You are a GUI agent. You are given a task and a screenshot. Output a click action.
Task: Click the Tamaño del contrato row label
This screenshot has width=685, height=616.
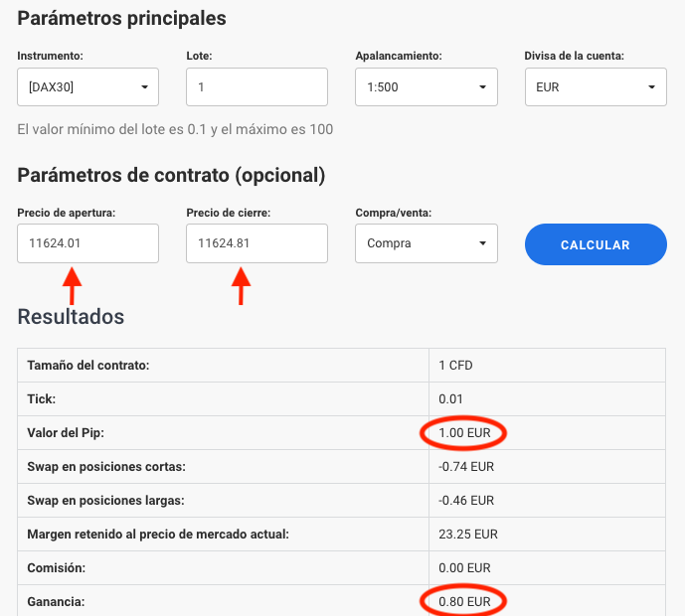pyautogui.click(x=88, y=365)
